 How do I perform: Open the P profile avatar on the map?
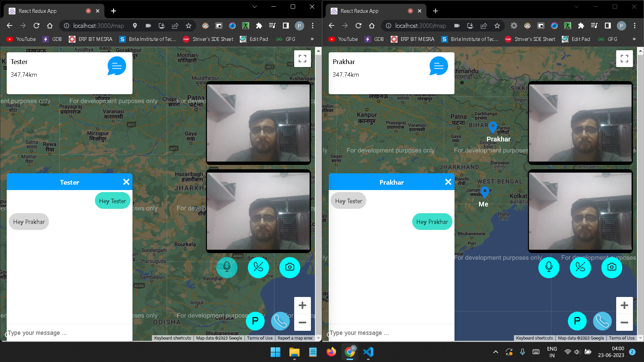point(255,321)
